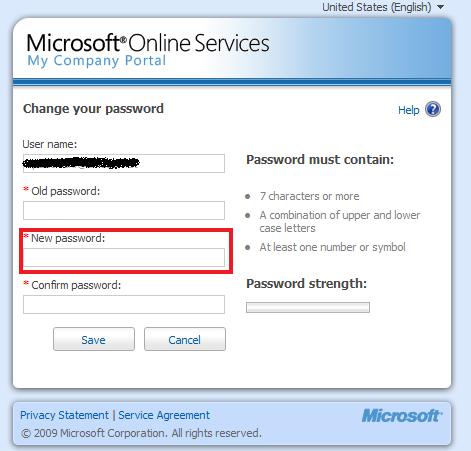The height and width of the screenshot is (451, 471).
Task: Click the Microsoft logo in the footer
Action: 402,416
